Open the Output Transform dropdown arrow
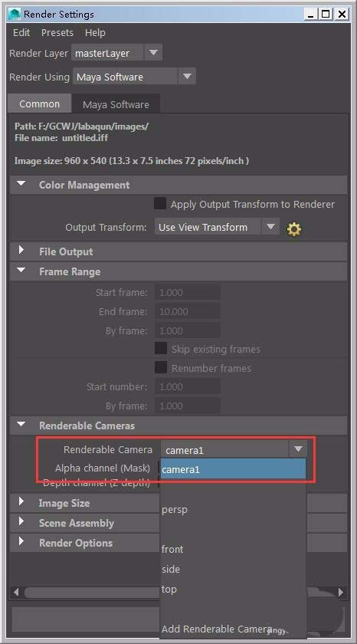Viewport: 357px width, 644px height. (x=270, y=227)
